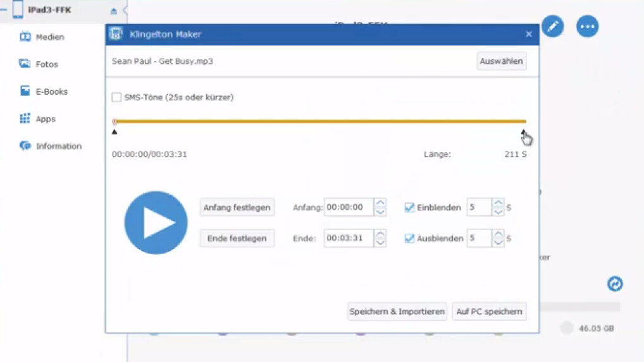Screen dimensions: 644x362
Task: Decrease the Ende time with down arrow
Action: tap(380, 243)
